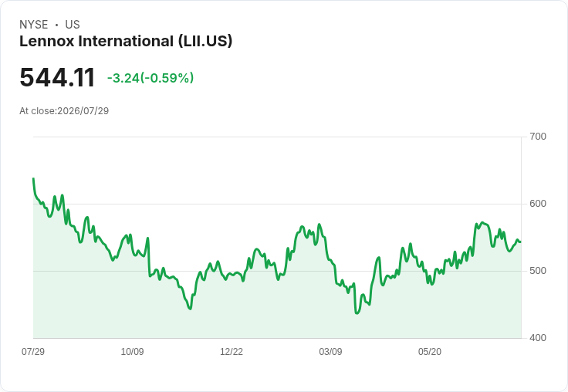Image resolution: width=568 pixels, height=392 pixels.
Task: Click the 12/22 x-axis date label
Action: 232,351
